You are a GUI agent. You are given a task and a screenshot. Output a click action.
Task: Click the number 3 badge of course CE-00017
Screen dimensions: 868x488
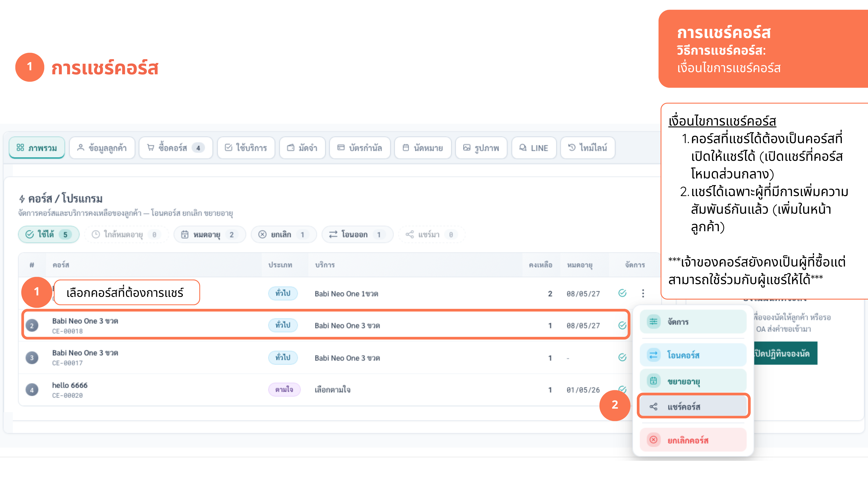[32, 358]
